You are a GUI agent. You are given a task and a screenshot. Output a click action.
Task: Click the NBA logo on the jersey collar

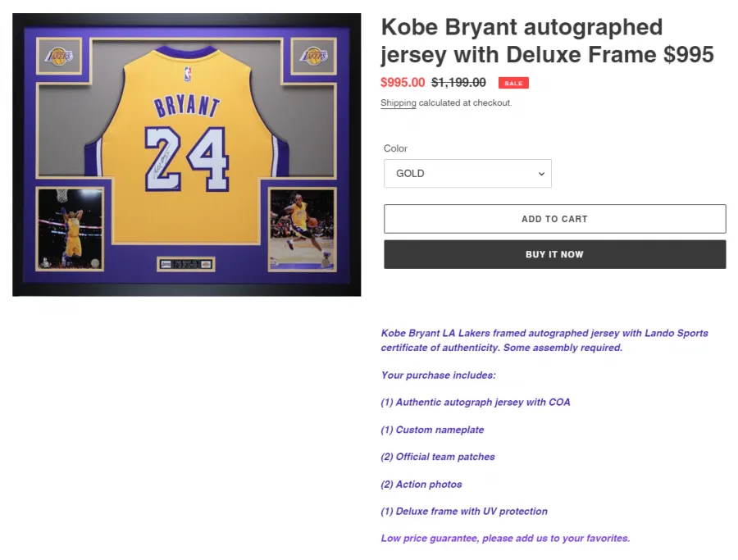pyautogui.click(x=188, y=75)
